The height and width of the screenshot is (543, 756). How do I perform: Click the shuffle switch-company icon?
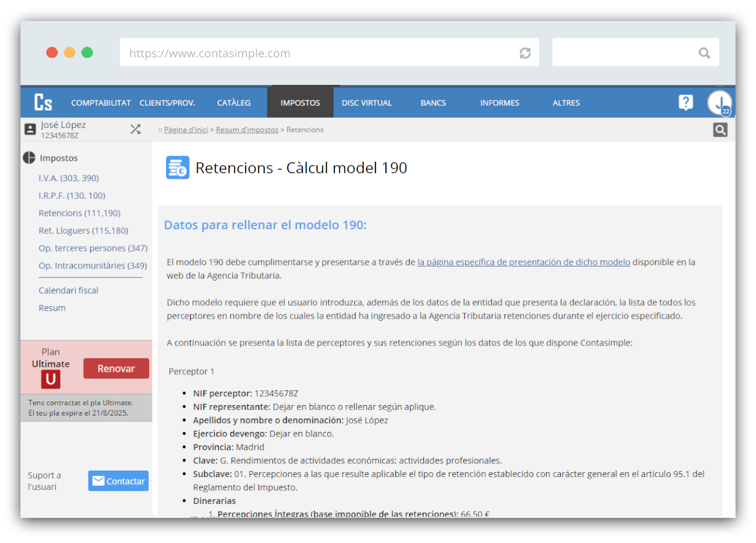136,129
